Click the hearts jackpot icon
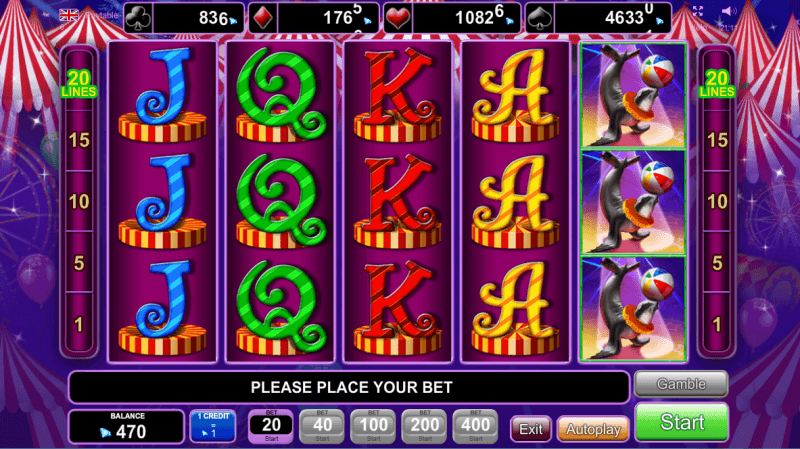 click(398, 19)
